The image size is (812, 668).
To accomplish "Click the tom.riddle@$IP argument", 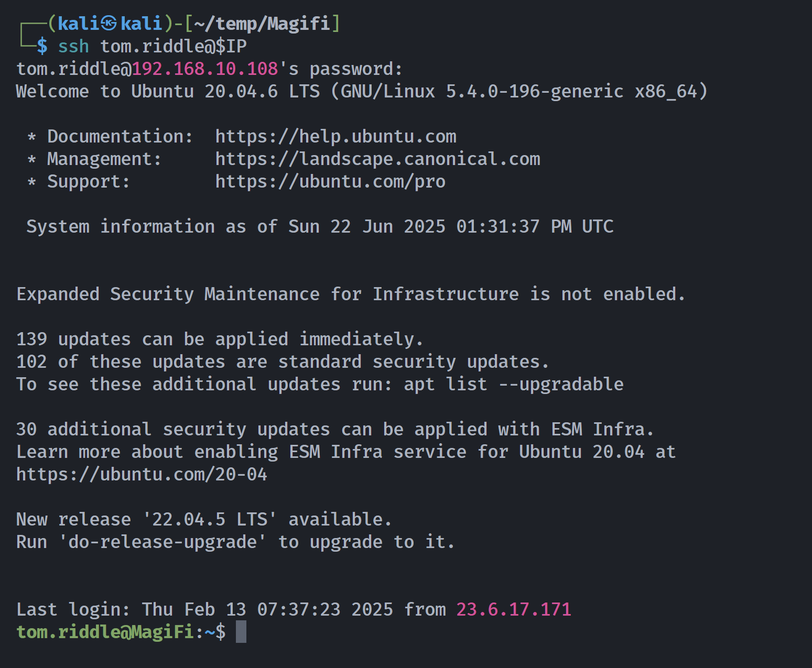I will tap(174, 46).
